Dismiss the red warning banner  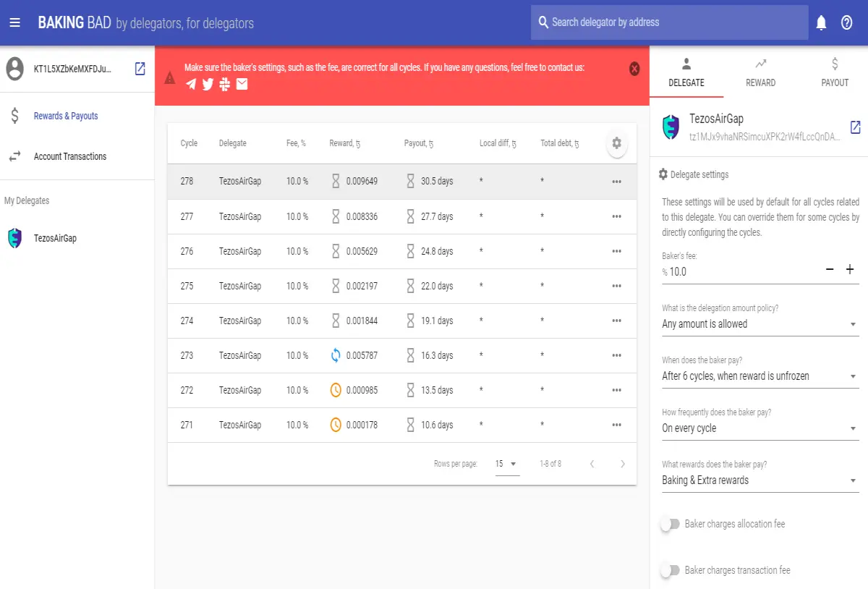coord(634,69)
